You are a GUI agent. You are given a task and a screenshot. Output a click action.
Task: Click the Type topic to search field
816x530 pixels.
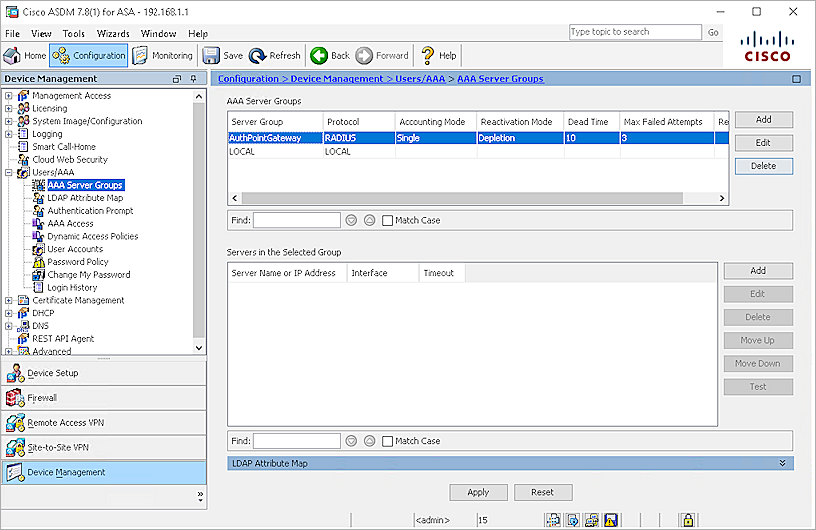635,32
